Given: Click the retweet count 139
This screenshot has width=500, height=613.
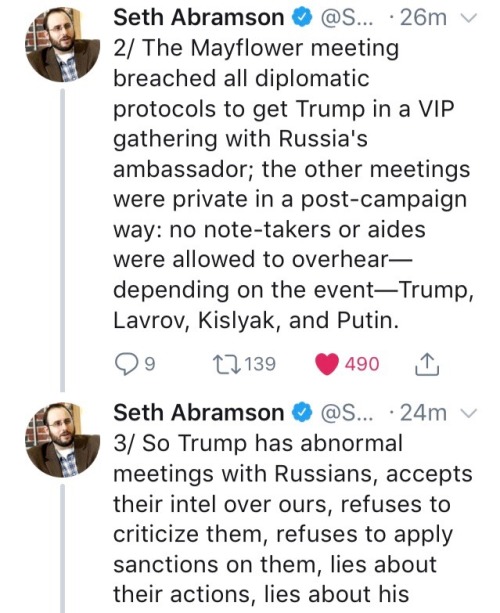Looking at the screenshot, I should tap(261, 364).
